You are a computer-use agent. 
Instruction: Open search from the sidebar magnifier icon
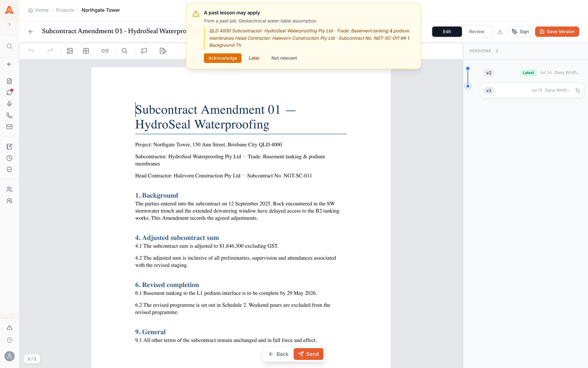(10, 46)
